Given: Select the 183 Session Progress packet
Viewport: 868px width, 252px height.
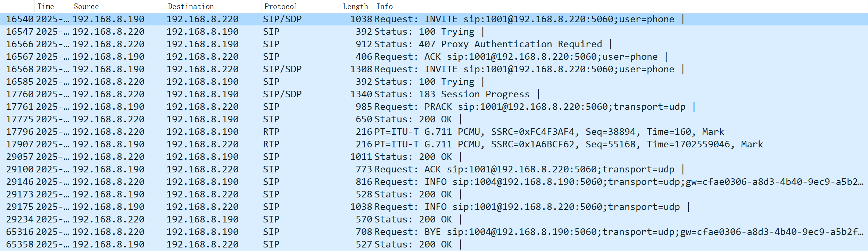Looking at the screenshot, I should tap(208, 94).
